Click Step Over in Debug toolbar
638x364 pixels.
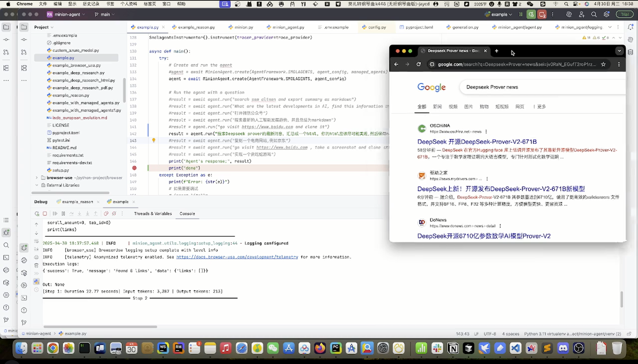pos(71,214)
